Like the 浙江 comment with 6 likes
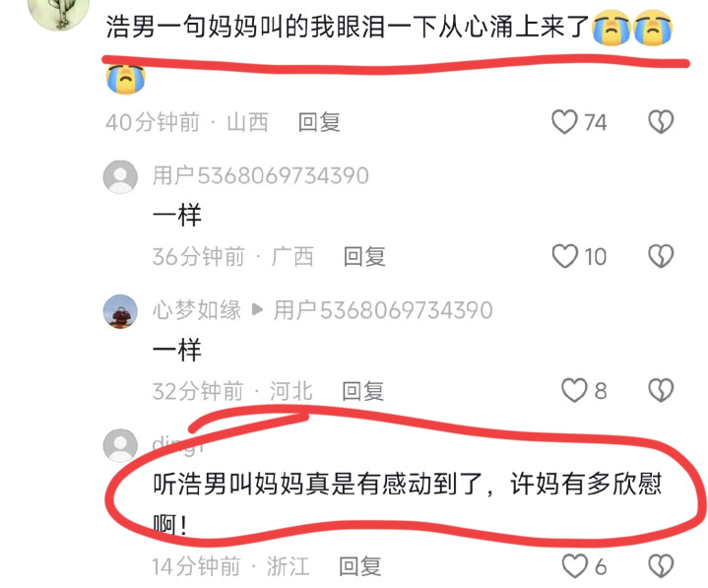The width and height of the screenshot is (708, 588). pyautogui.click(x=574, y=566)
